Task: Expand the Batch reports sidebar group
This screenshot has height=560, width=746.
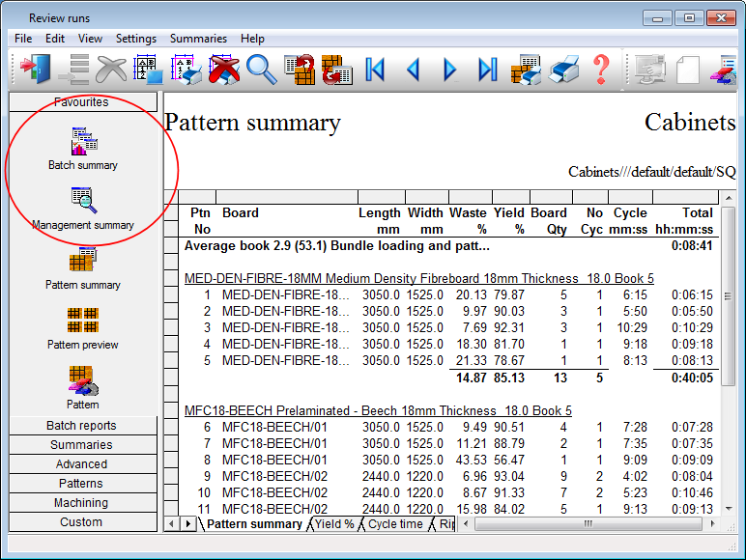Action: point(83,426)
